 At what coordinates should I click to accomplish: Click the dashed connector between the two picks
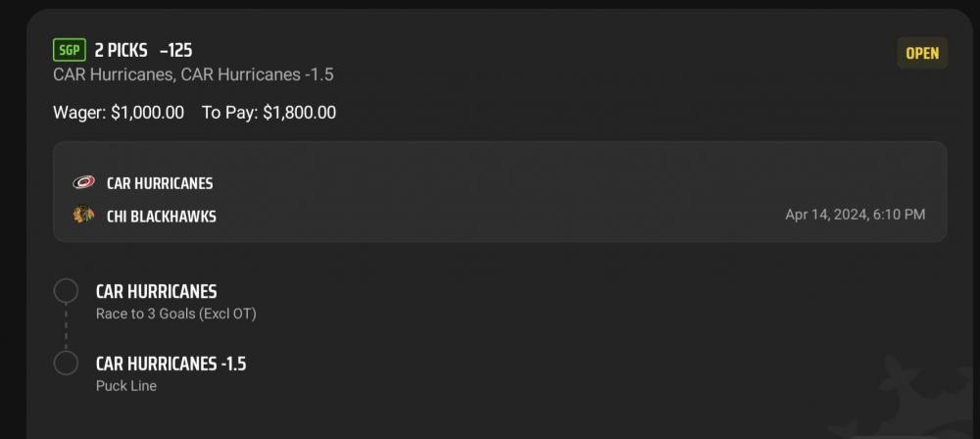(x=66, y=327)
